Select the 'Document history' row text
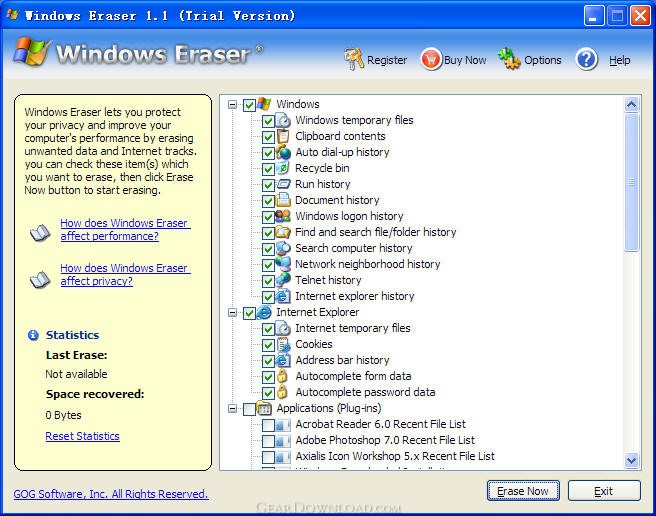The height and width of the screenshot is (516, 656). pos(337,200)
